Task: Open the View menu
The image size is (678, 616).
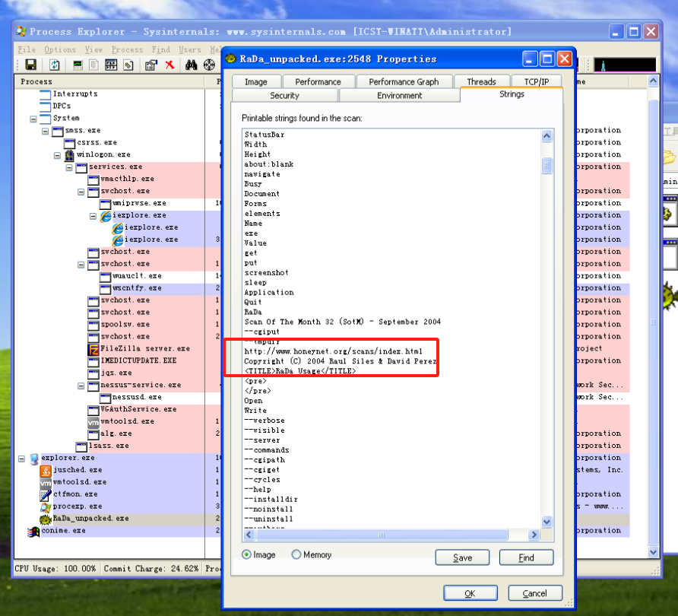Action: click(x=93, y=49)
